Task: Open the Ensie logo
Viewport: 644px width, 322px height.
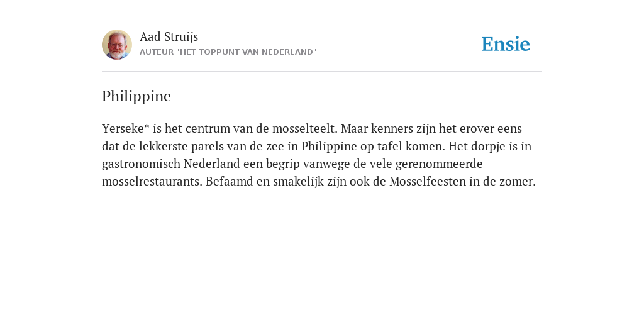Action: (x=506, y=44)
